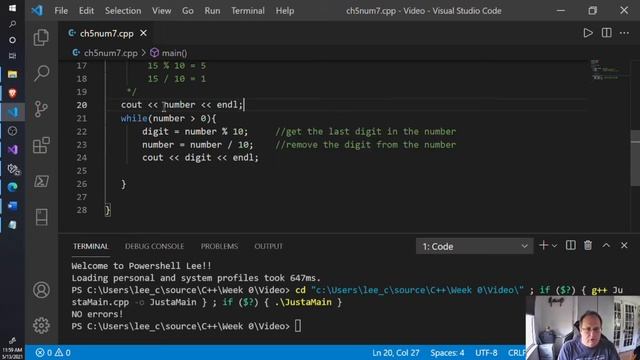The width and height of the screenshot is (640, 360).
Task: Switch to the PROBLEMS tab
Action: (219, 246)
